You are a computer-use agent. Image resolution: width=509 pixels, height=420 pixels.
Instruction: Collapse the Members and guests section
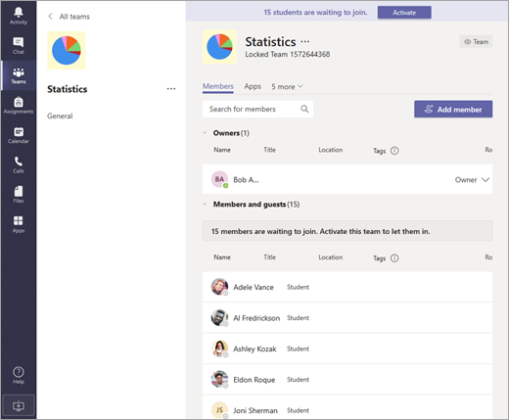pos(205,205)
